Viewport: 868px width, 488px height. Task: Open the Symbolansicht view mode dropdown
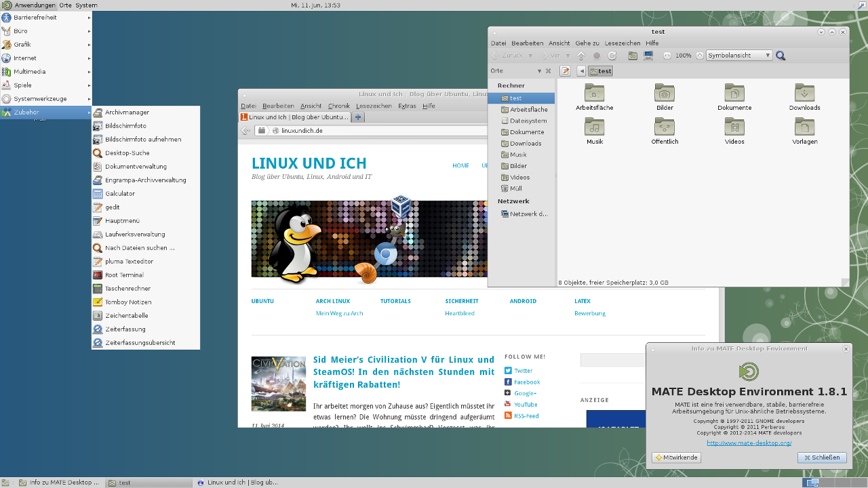(x=739, y=56)
